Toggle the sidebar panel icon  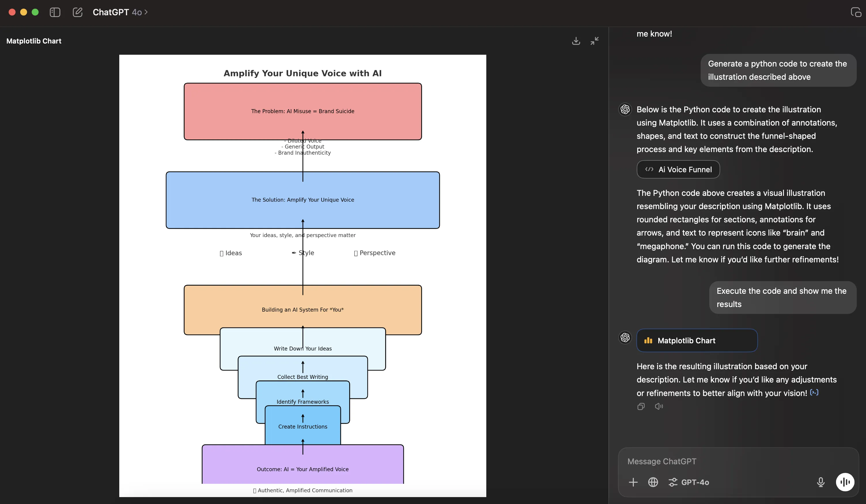tap(55, 12)
